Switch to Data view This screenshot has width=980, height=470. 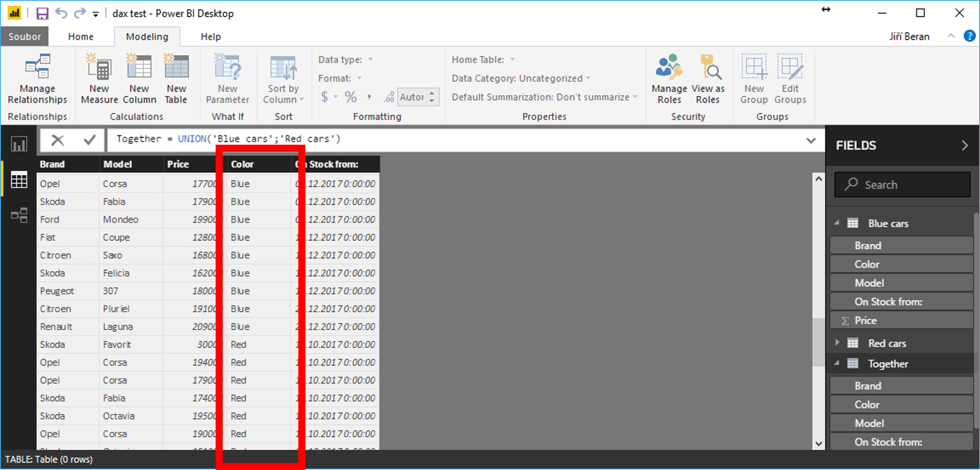(x=19, y=180)
